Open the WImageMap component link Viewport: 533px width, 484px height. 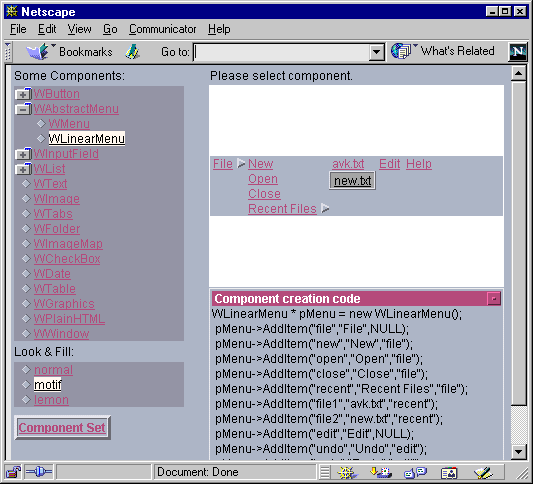click(x=68, y=244)
